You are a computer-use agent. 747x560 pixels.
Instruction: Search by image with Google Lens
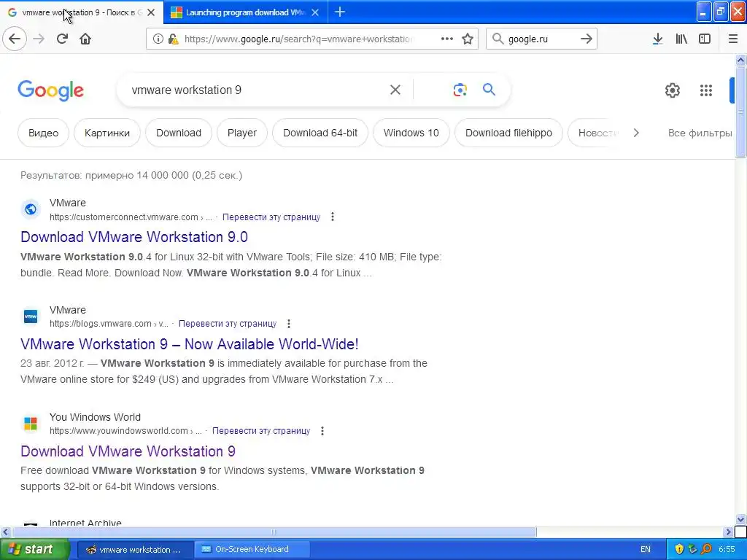pos(460,90)
